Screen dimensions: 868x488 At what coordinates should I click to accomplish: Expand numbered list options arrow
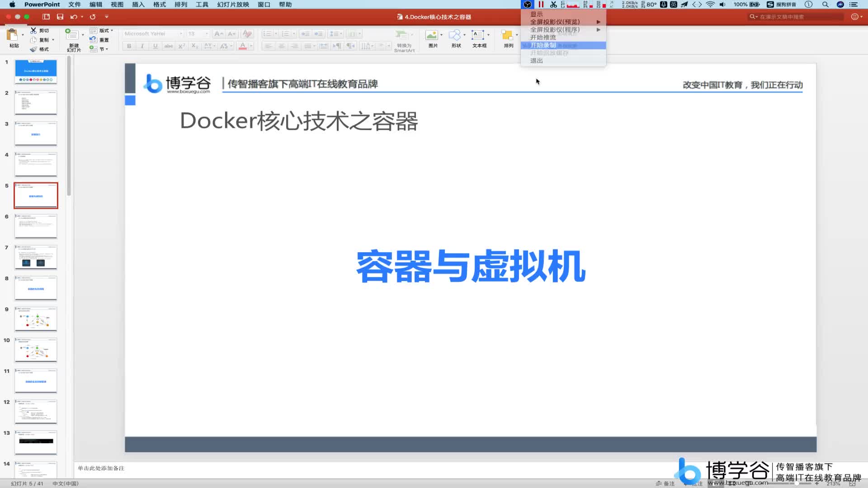[294, 34]
